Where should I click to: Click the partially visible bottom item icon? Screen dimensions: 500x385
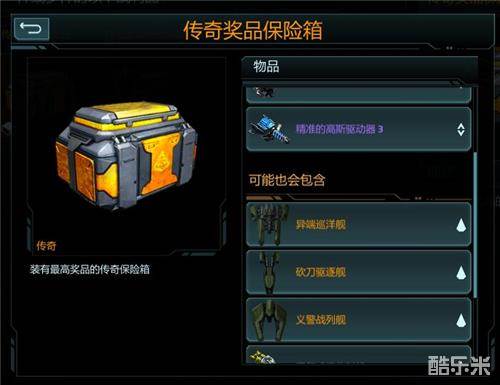[263, 357]
